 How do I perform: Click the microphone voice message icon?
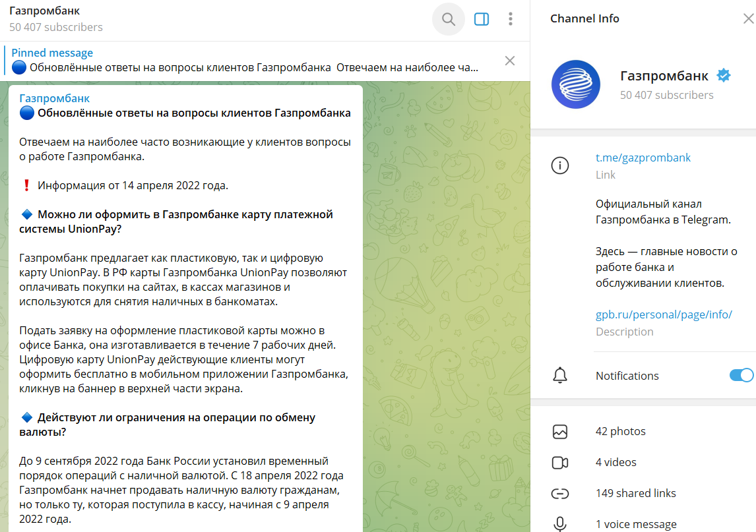560,524
